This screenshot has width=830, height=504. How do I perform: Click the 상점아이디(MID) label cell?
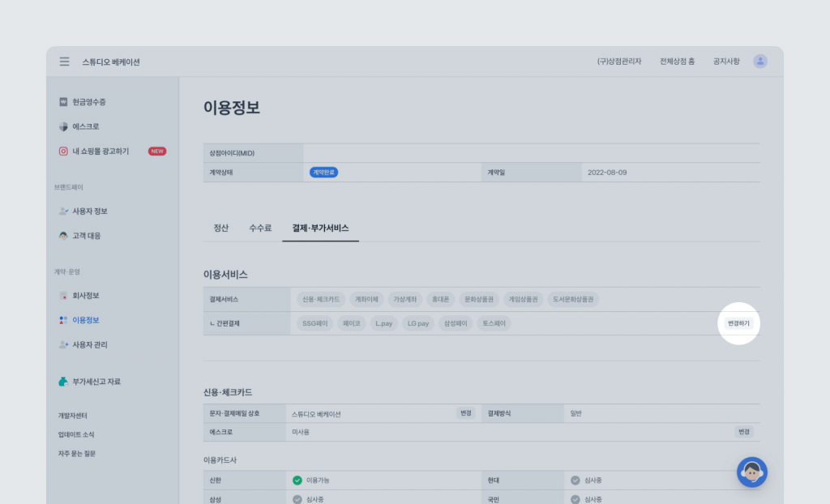tap(253, 153)
